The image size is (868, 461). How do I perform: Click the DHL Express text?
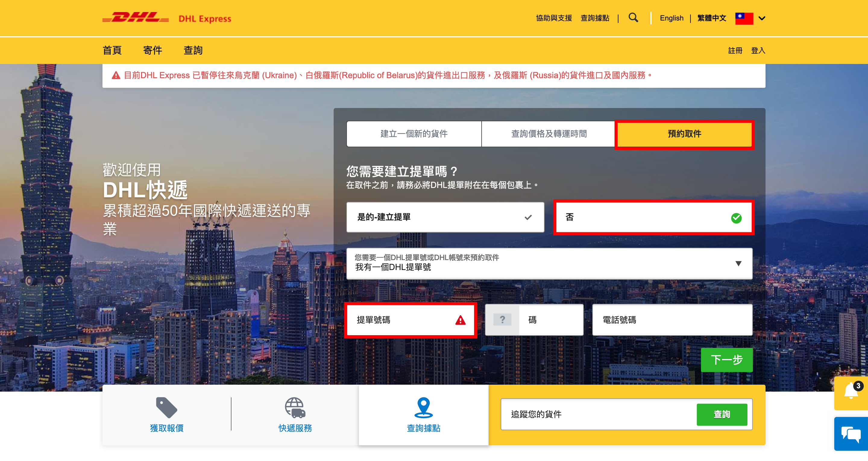[x=205, y=19]
